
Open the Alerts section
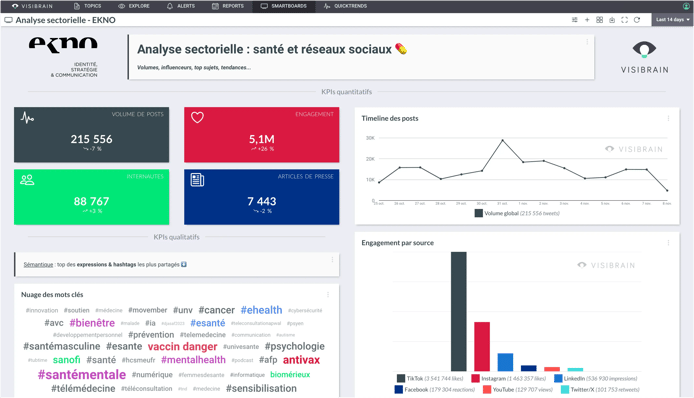[x=181, y=6]
